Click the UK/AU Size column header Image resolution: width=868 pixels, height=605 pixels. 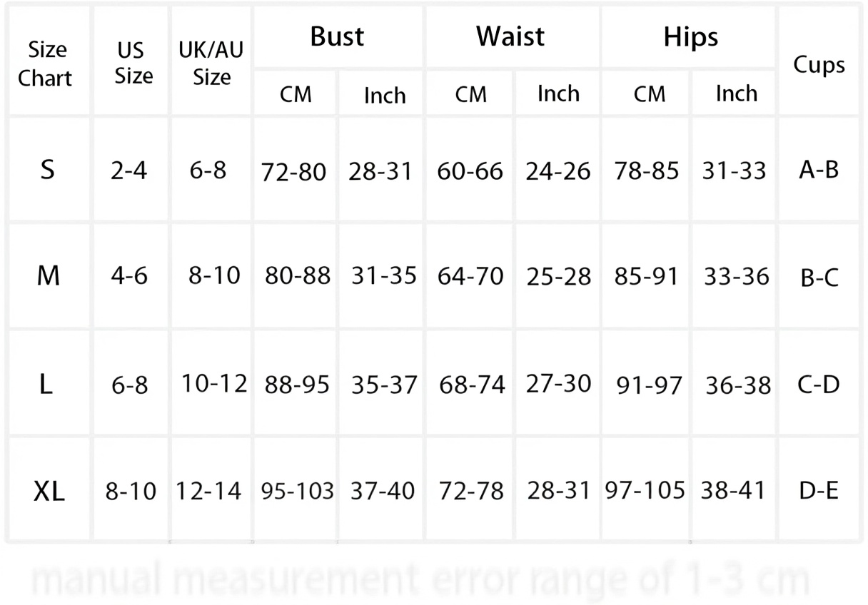click(x=211, y=63)
